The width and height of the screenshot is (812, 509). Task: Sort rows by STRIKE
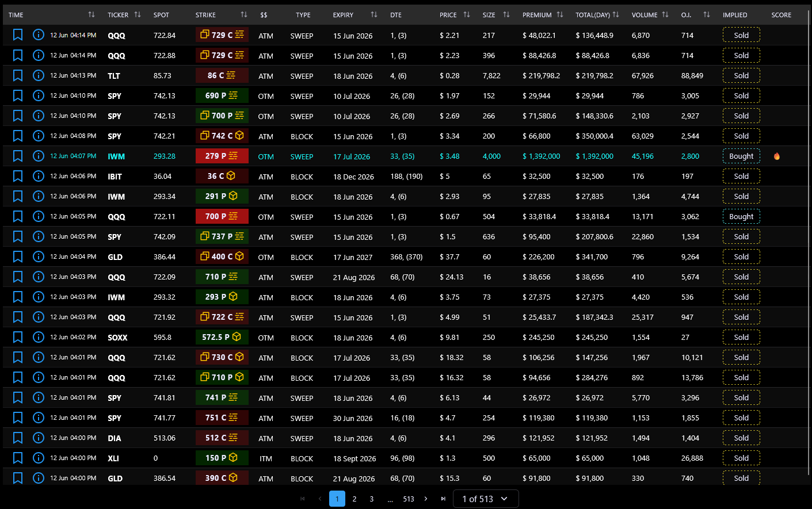(244, 14)
